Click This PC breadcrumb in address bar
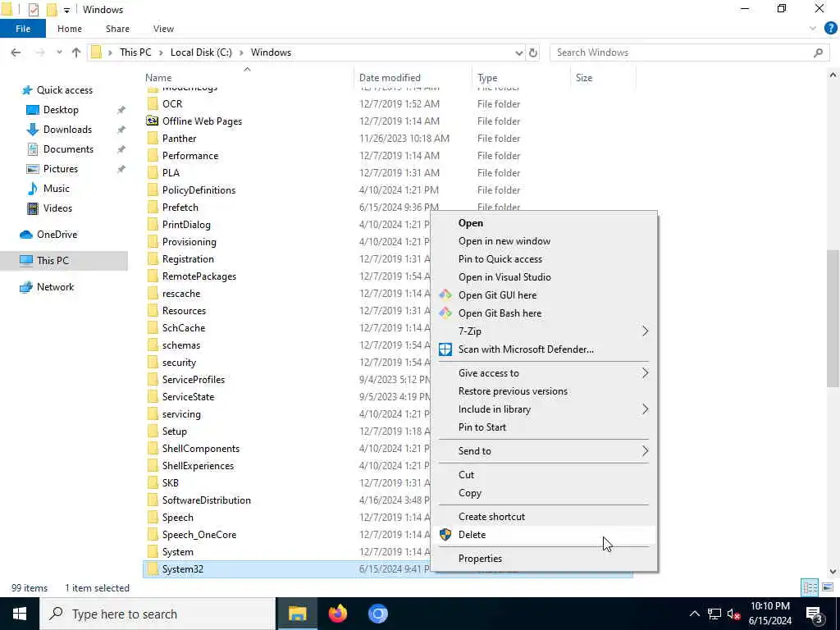Image resolution: width=840 pixels, height=630 pixels. click(135, 52)
